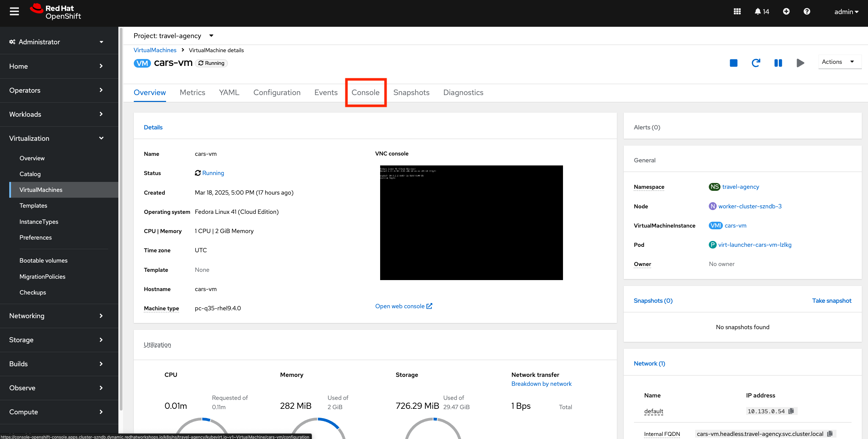Stop the VM with the square icon
This screenshot has width=868, height=439.
(x=734, y=63)
